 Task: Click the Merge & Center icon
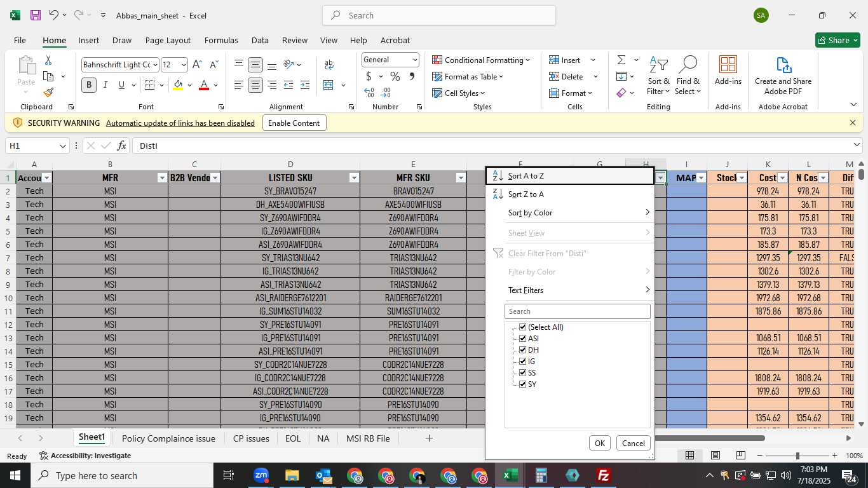point(329,85)
